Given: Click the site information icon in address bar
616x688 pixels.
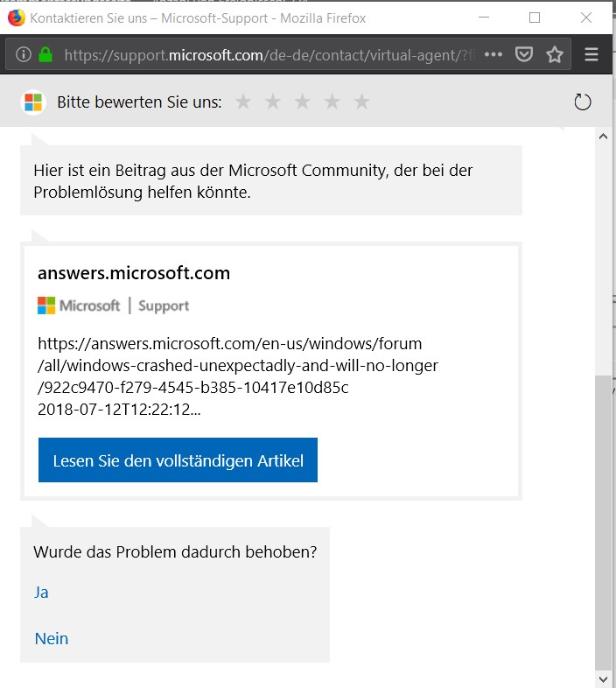Looking at the screenshot, I should tap(24, 55).
